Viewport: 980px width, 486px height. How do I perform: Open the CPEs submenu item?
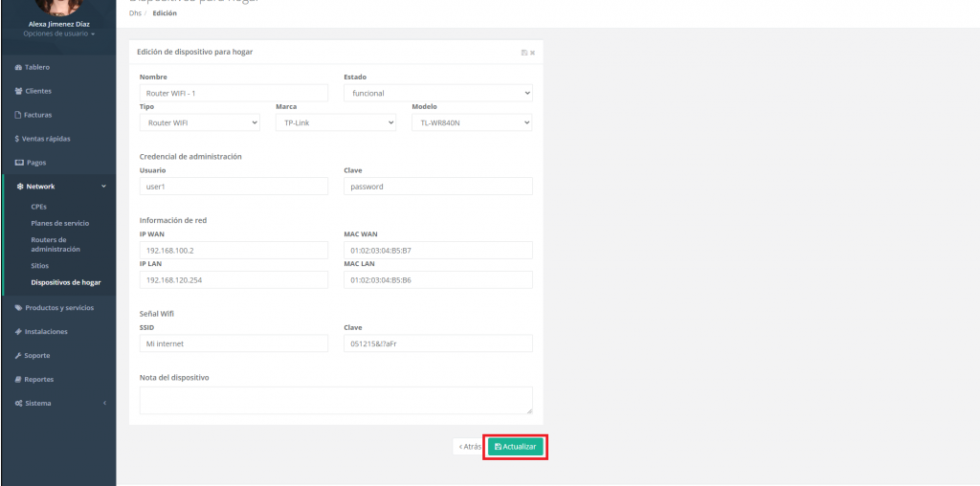[39, 206]
